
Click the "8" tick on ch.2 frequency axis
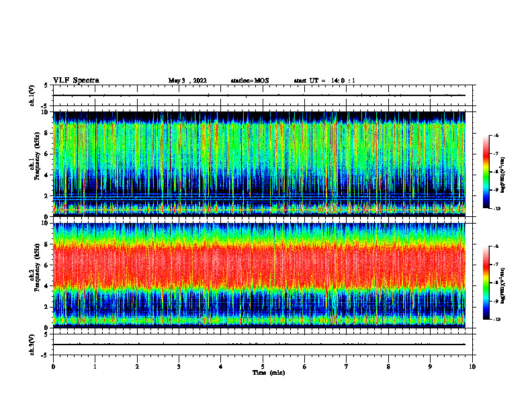coord(47,244)
